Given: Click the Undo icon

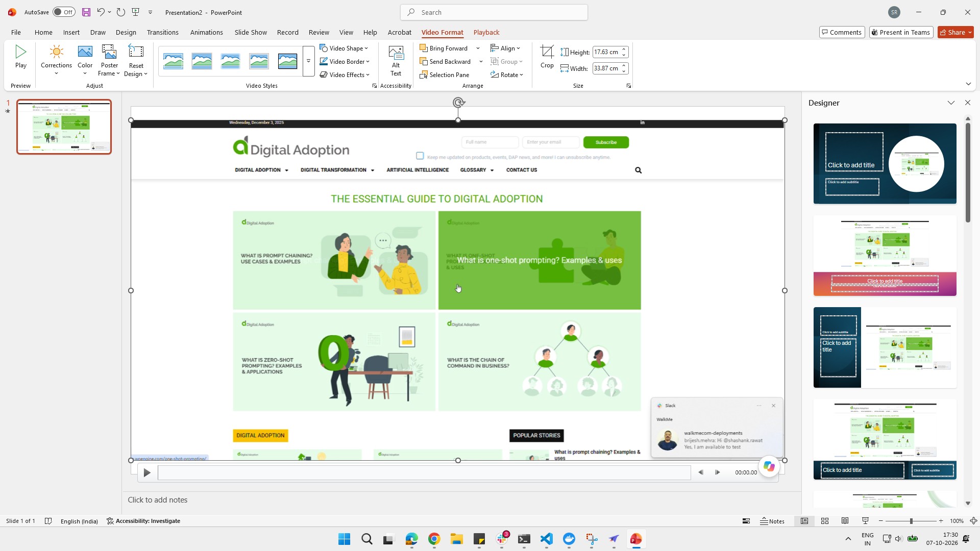Looking at the screenshot, I should [101, 12].
